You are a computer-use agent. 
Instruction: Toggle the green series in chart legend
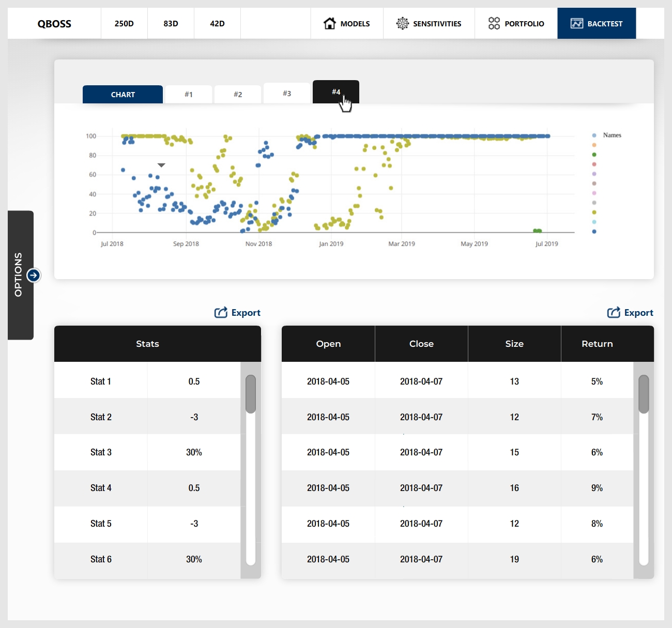pos(594,155)
